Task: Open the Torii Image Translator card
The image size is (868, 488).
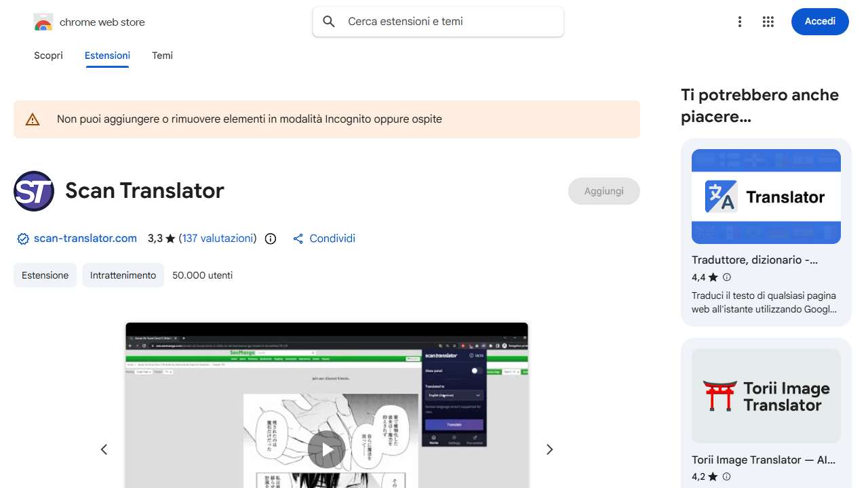Action: pos(766,407)
